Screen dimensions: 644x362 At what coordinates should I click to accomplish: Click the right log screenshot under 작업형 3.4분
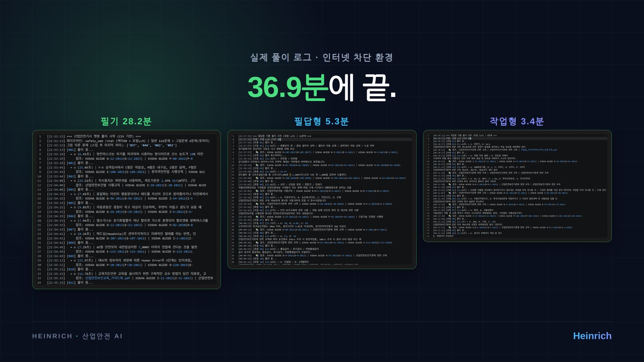[517, 186]
